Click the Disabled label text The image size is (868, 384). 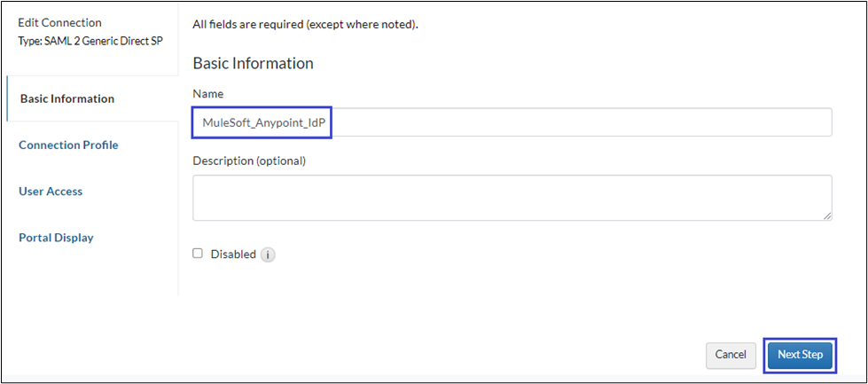[233, 255]
